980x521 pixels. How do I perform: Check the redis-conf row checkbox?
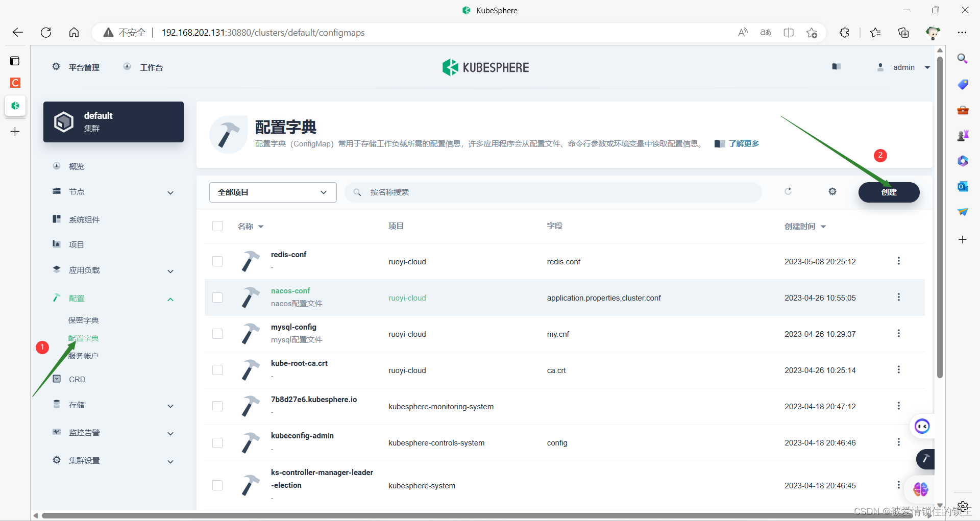217,261
